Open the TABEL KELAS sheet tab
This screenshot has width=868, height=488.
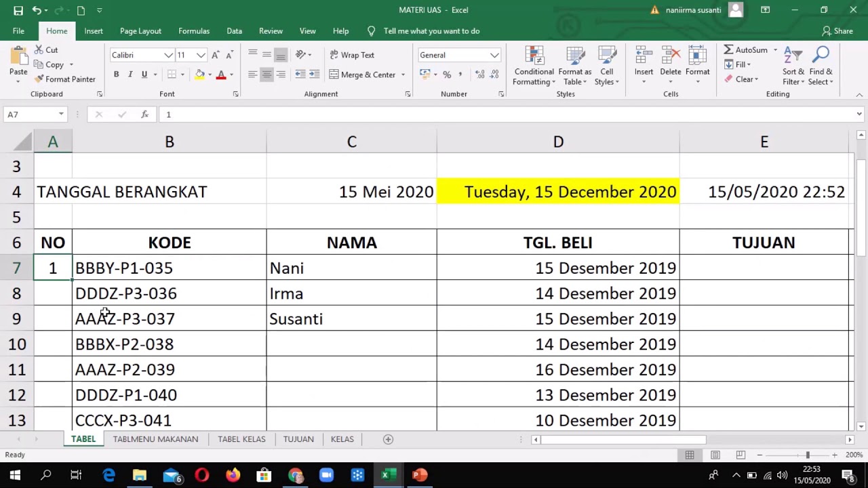click(241, 439)
